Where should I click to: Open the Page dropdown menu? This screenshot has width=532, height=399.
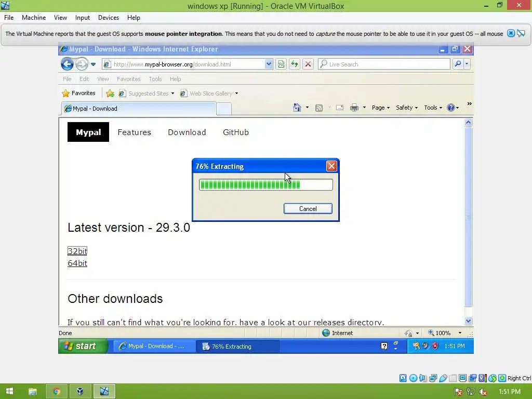(380, 108)
